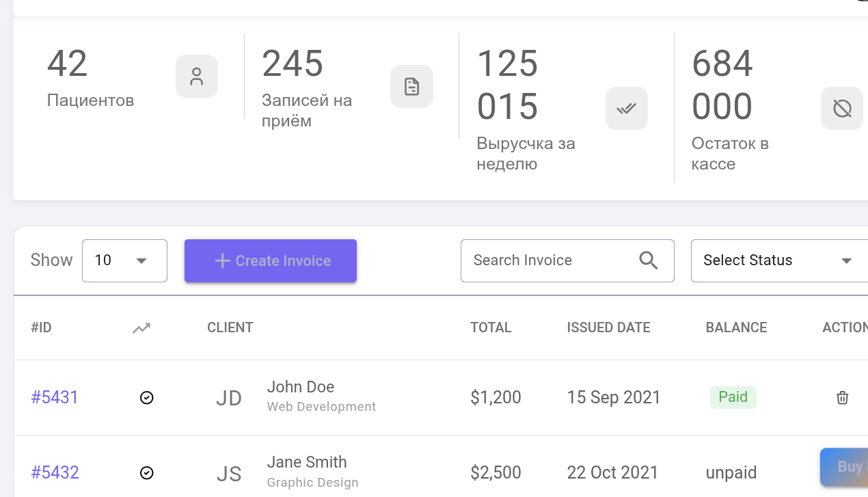This screenshot has height=497, width=868.
Task: Focus the Search Invoice input field
Action: (x=547, y=260)
